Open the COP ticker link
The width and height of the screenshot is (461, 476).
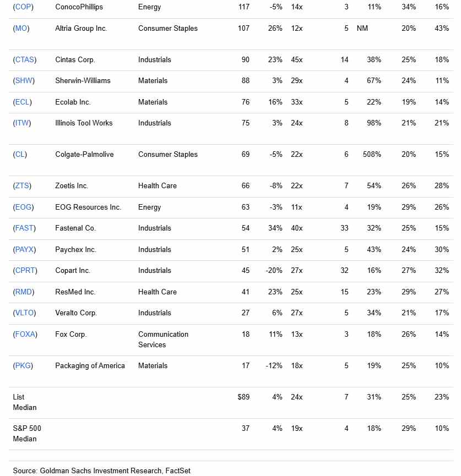pos(23,7)
